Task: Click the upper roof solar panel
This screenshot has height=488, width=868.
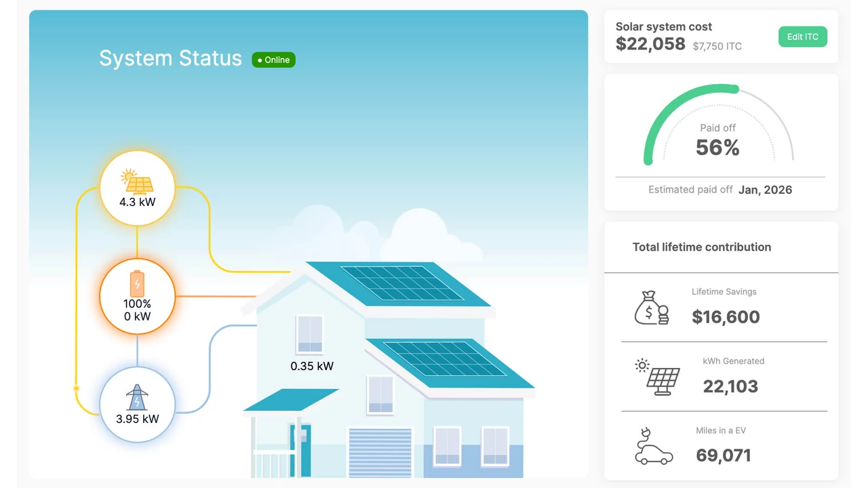Action: 403,283
